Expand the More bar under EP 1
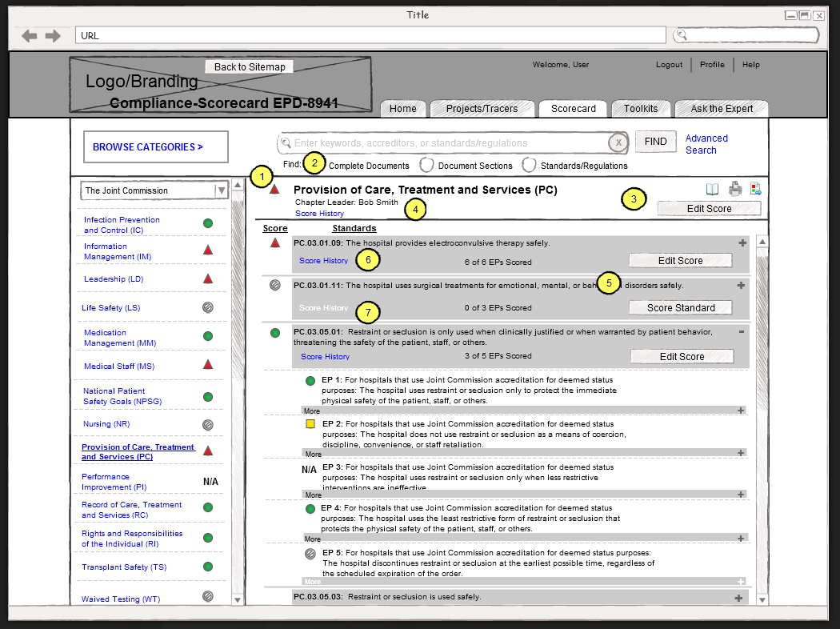This screenshot has width=840, height=629. click(741, 411)
